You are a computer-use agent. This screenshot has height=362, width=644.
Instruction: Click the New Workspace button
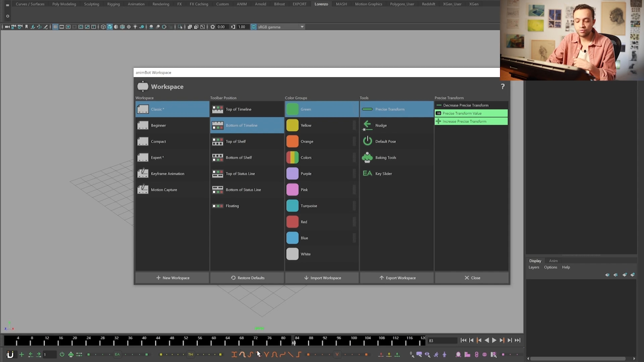172,278
